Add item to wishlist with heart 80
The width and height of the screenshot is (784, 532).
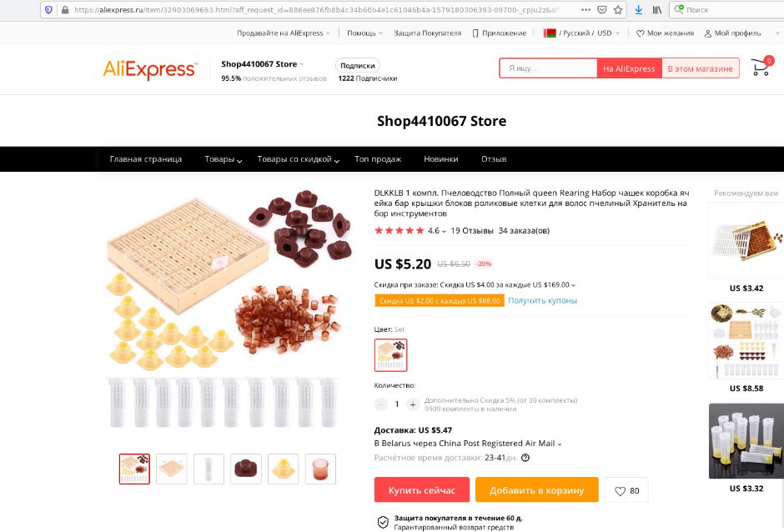[626, 490]
